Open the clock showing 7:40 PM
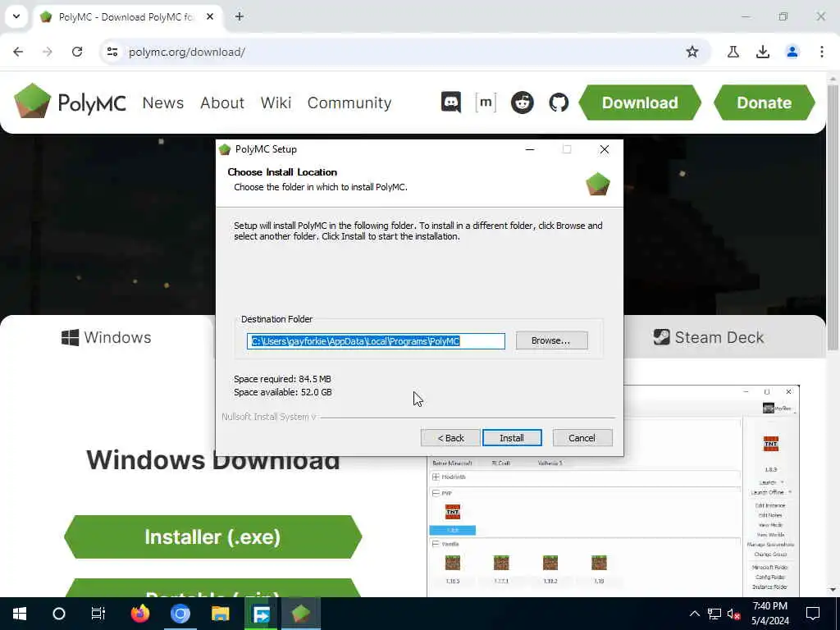840x630 pixels. 769,614
